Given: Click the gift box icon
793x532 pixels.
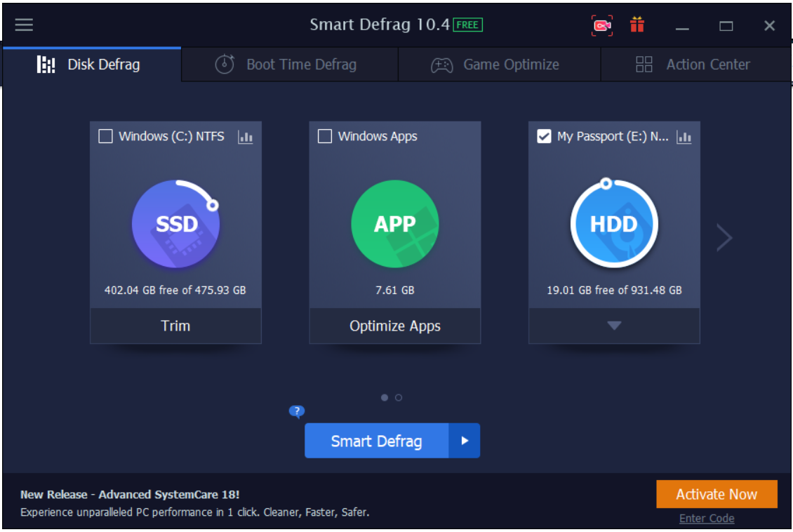Looking at the screenshot, I should coord(637,25).
